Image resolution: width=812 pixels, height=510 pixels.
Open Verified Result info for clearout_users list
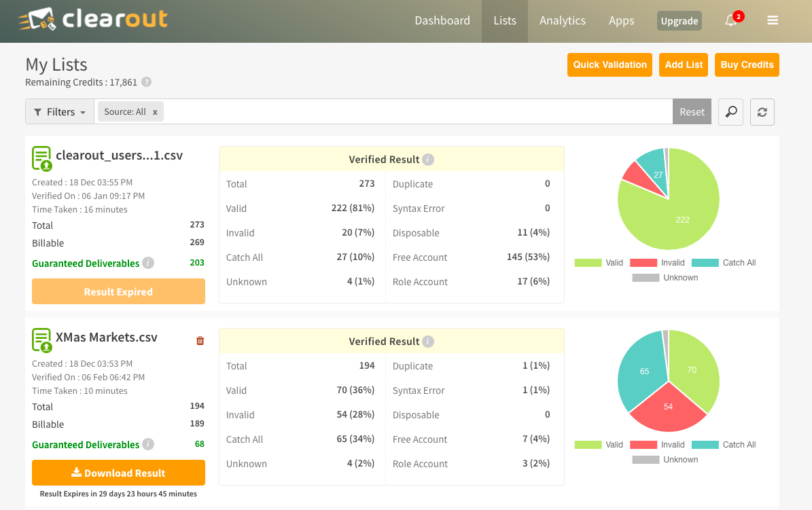click(x=427, y=160)
